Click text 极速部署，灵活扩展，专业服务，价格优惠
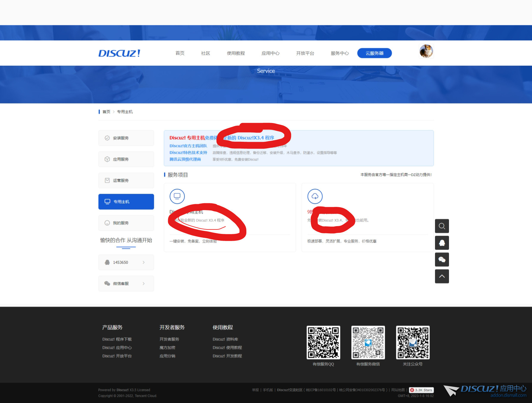 click(342, 241)
